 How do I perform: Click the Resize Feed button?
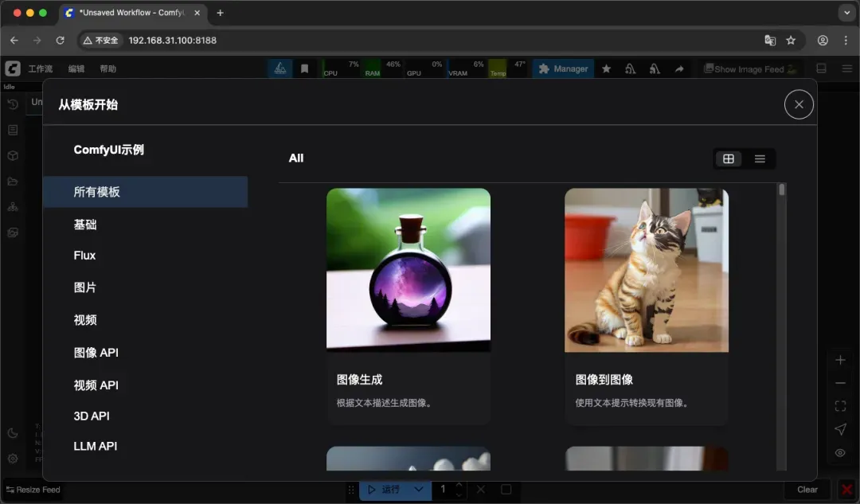coord(33,490)
